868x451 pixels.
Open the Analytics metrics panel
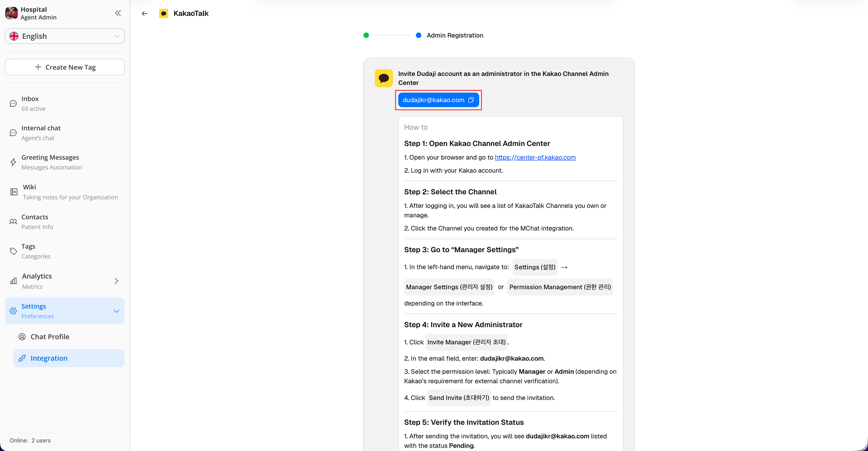pos(37,281)
